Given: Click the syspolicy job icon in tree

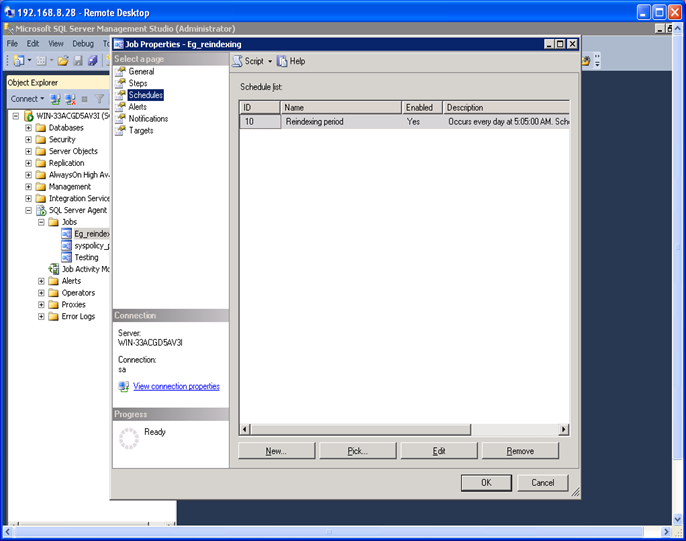Looking at the screenshot, I should (x=66, y=246).
